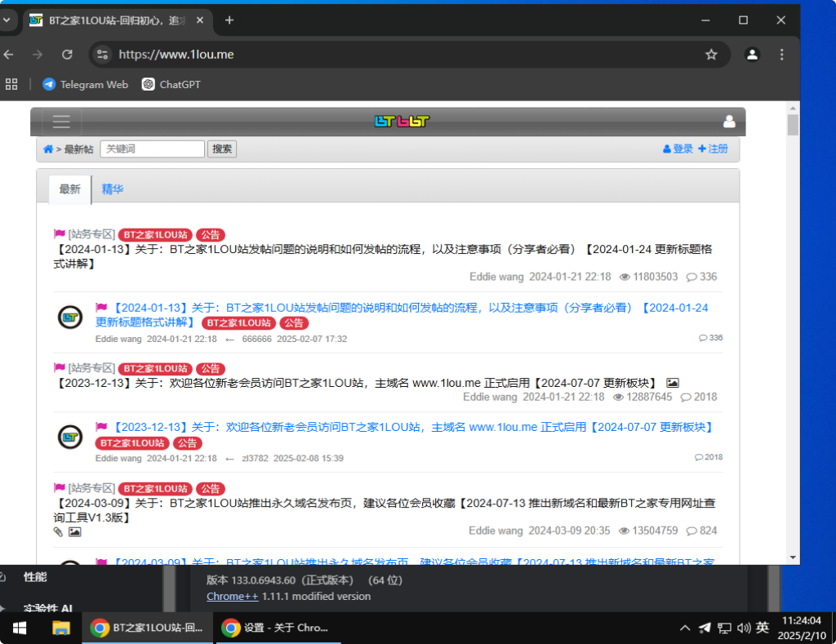Switch input language via the 英 indicator
The height and width of the screenshot is (644, 836).
coord(762,628)
